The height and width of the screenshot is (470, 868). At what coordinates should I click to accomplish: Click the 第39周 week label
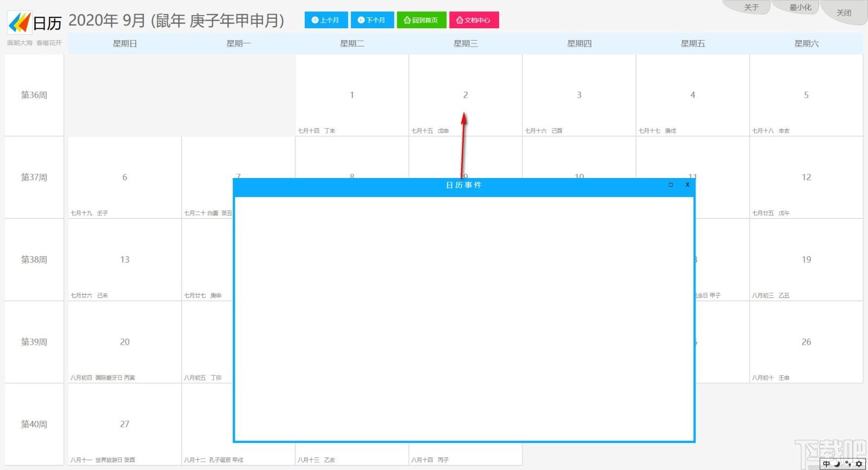tap(34, 342)
